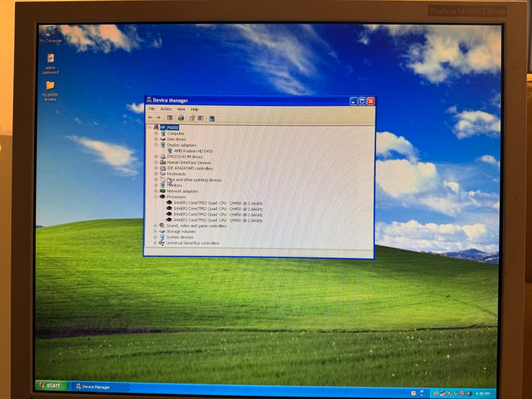
Task: Click Scan for hardware changes toolbar icon
Action: 212,119
